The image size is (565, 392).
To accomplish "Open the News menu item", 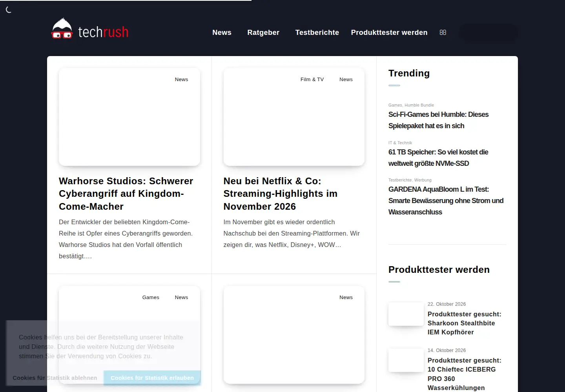I will [x=222, y=33].
